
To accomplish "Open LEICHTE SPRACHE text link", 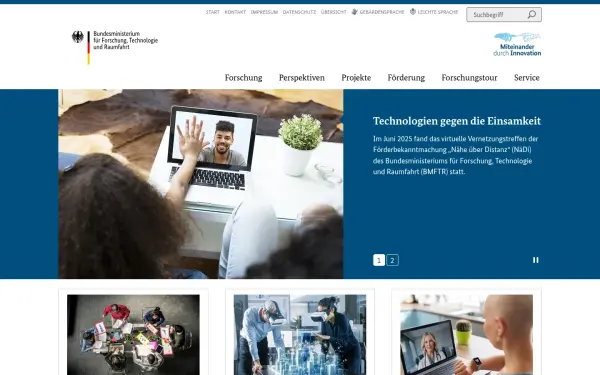I will (x=438, y=12).
